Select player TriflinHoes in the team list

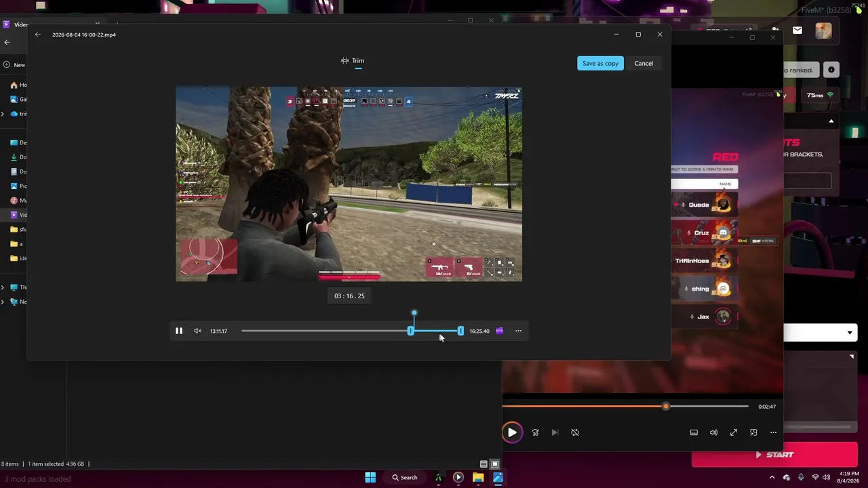[x=705, y=260]
